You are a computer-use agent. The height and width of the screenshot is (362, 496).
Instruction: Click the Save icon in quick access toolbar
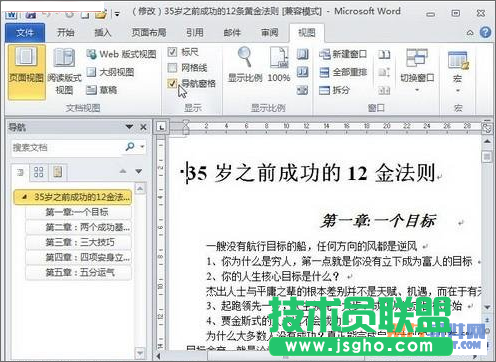[x=32, y=14]
